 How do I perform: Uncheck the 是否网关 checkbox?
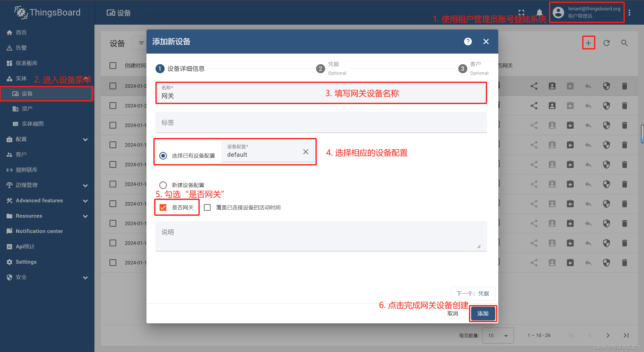tap(163, 208)
